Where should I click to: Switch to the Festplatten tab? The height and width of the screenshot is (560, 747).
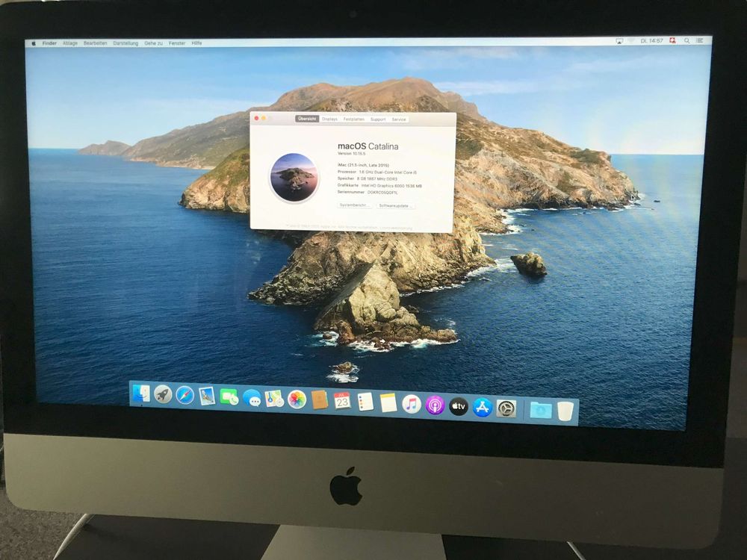[354, 119]
